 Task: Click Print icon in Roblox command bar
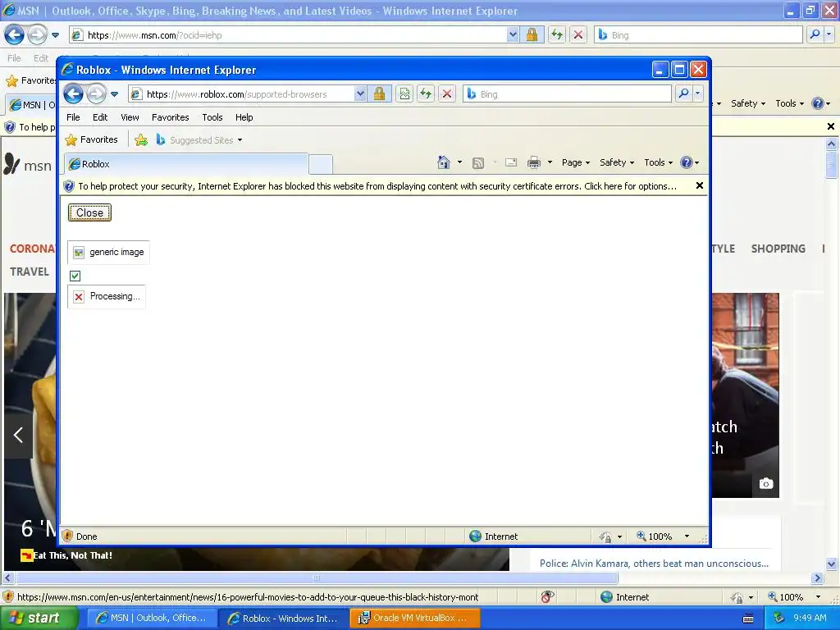(533, 163)
